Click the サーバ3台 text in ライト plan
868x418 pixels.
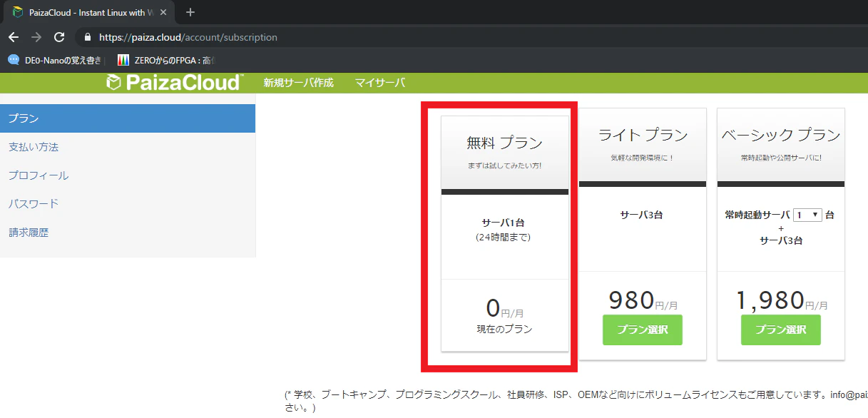coord(643,214)
